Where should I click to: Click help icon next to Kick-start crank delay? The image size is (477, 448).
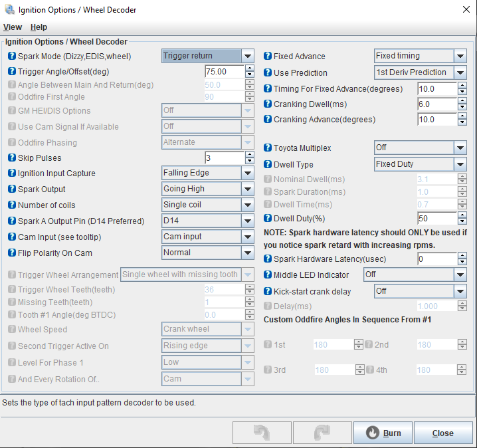tap(268, 291)
